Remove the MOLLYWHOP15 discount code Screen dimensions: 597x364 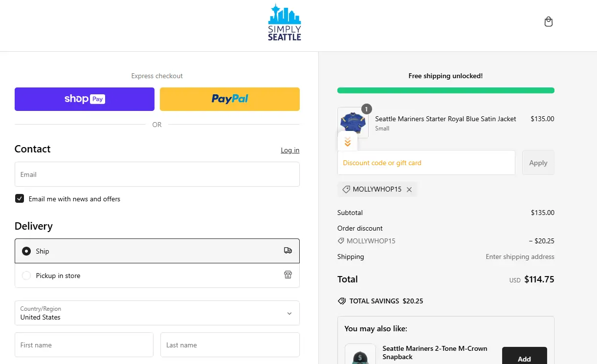click(409, 190)
